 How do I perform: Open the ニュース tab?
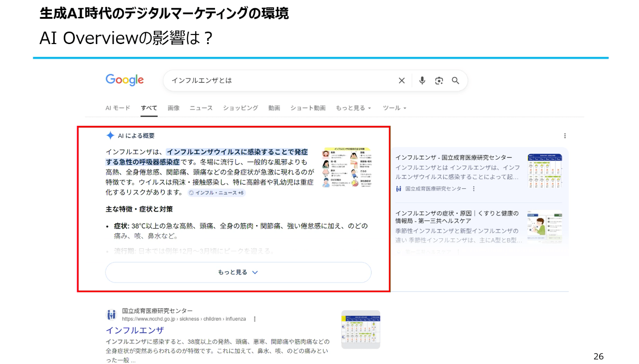201,108
